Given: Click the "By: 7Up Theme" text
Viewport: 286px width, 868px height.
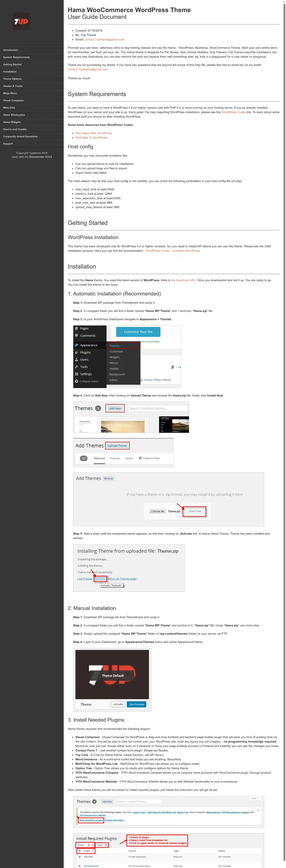Looking at the screenshot, I should click(86, 35).
